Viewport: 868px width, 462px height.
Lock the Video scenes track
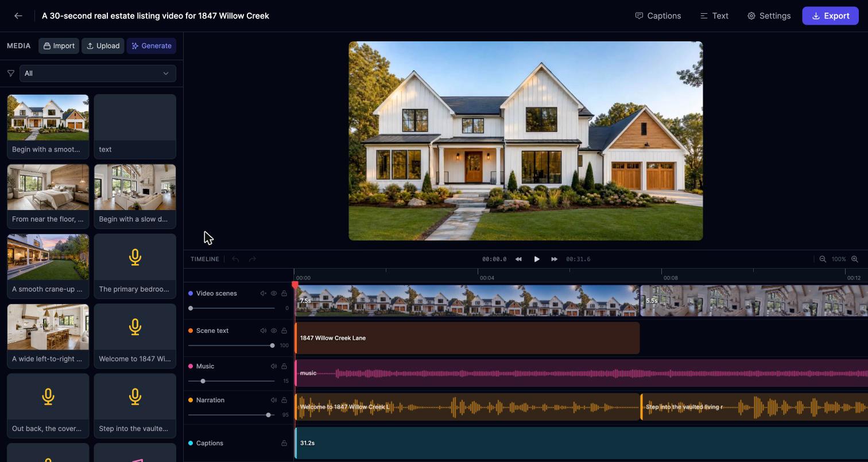pyautogui.click(x=284, y=293)
